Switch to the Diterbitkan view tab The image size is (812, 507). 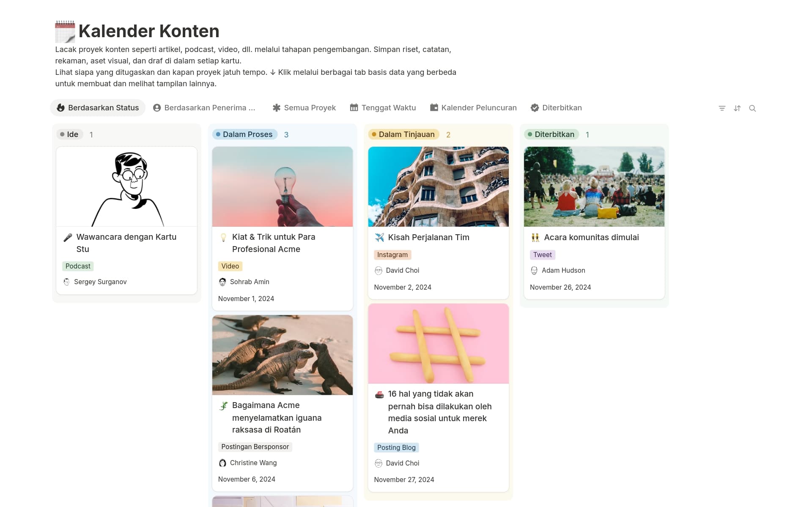pyautogui.click(x=556, y=108)
